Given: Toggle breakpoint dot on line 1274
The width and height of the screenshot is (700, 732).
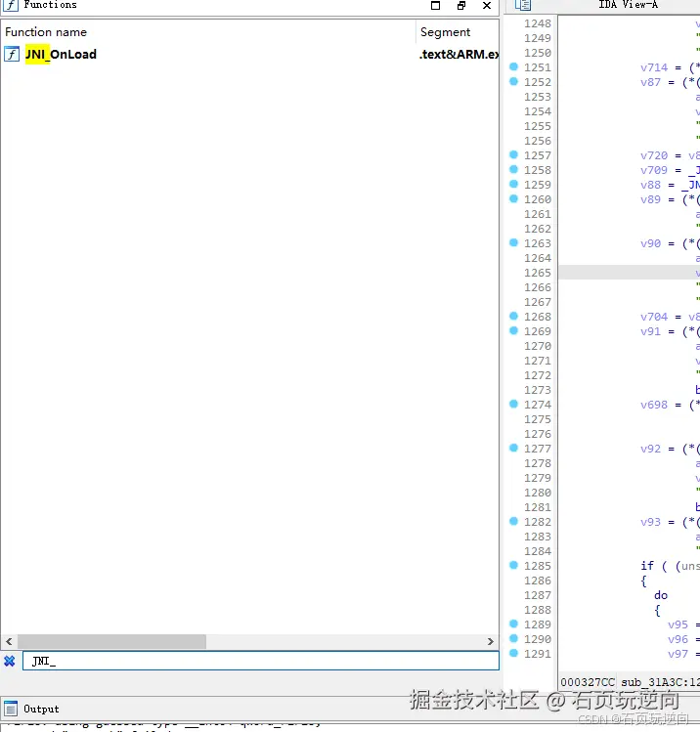Looking at the screenshot, I should coord(513,404).
